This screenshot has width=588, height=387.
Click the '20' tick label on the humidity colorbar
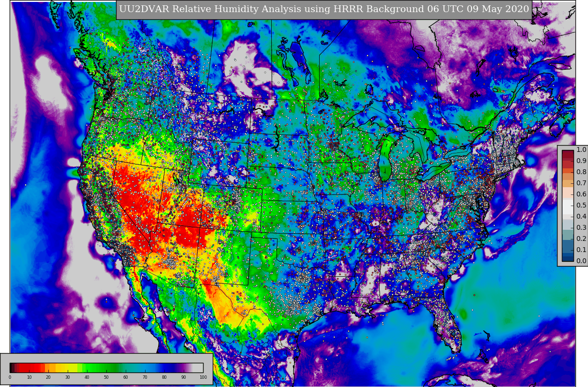(48, 377)
